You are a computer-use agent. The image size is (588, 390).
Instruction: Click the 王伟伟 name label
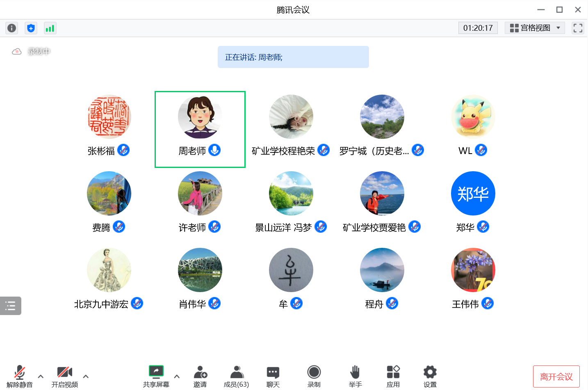(x=465, y=304)
